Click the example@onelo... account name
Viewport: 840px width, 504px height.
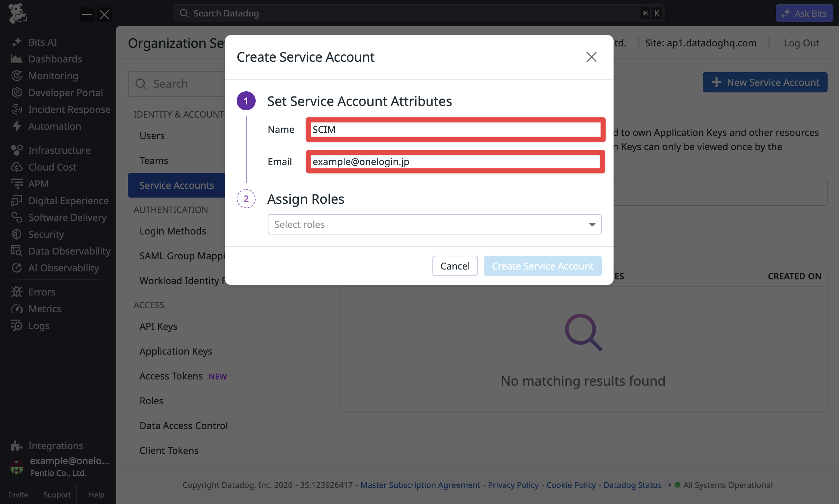click(x=69, y=461)
